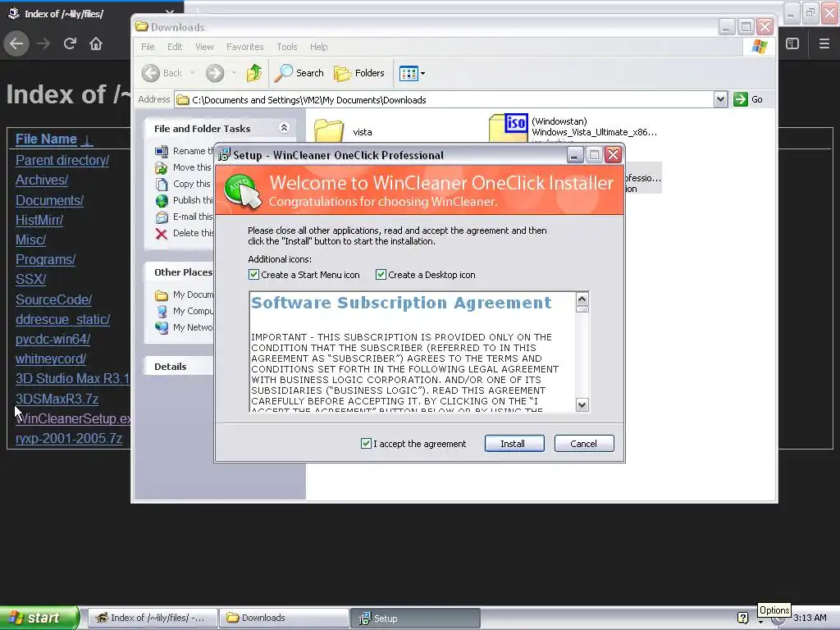Click the agreement scrollbar down arrow

[582, 405]
